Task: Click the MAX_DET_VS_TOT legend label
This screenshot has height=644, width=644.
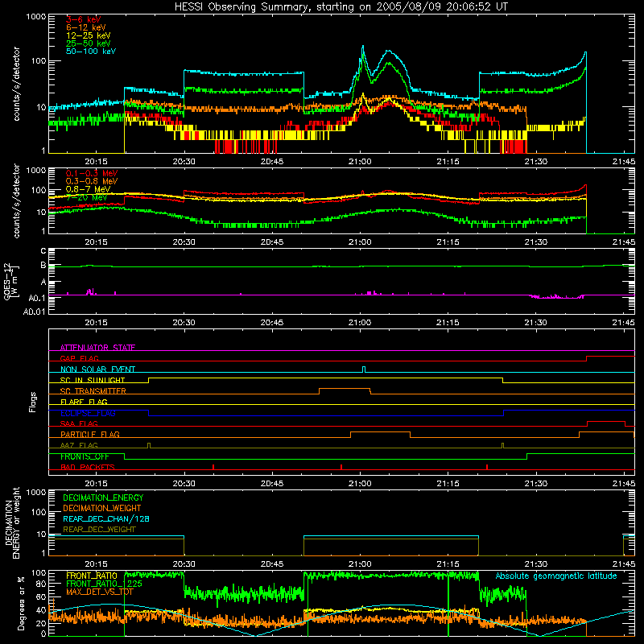Action: click(x=99, y=592)
